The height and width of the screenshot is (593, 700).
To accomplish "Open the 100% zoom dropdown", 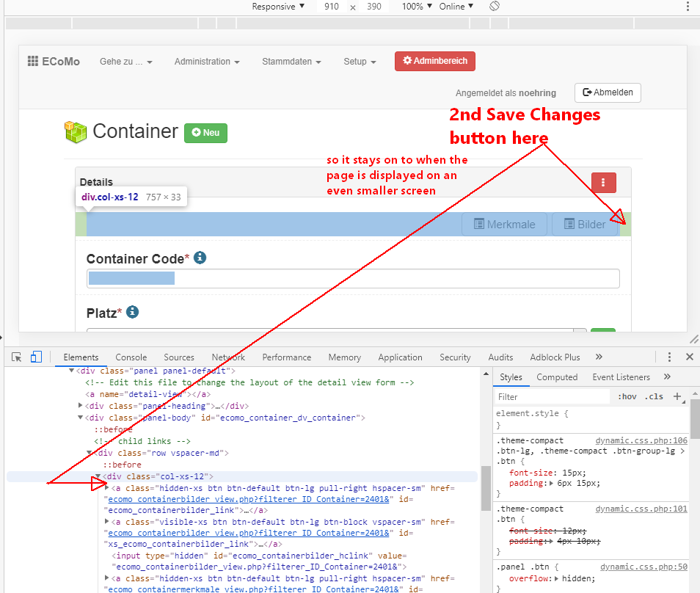I will pos(417,7).
